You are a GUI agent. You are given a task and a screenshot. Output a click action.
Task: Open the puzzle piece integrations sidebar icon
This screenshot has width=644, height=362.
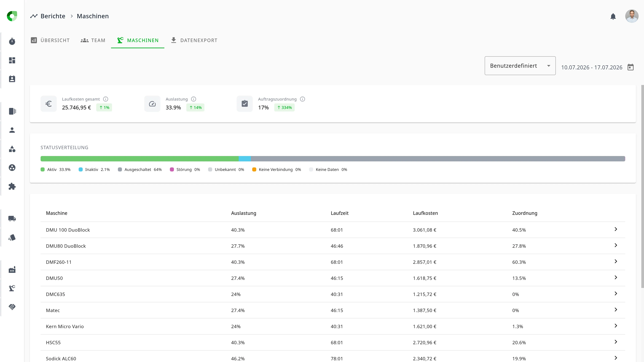12,186
